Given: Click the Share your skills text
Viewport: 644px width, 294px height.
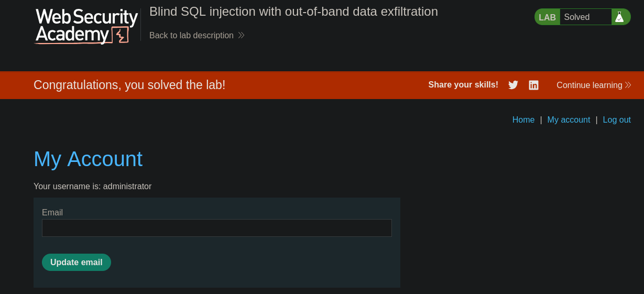Looking at the screenshot, I should click(x=463, y=85).
